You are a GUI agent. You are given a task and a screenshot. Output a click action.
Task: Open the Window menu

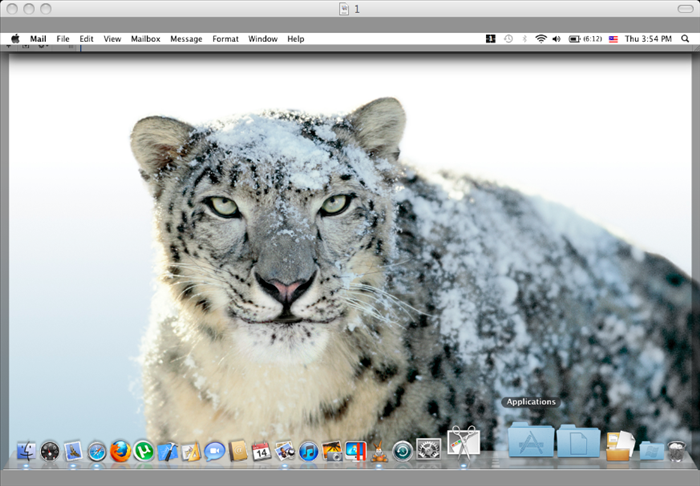coord(263,39)
